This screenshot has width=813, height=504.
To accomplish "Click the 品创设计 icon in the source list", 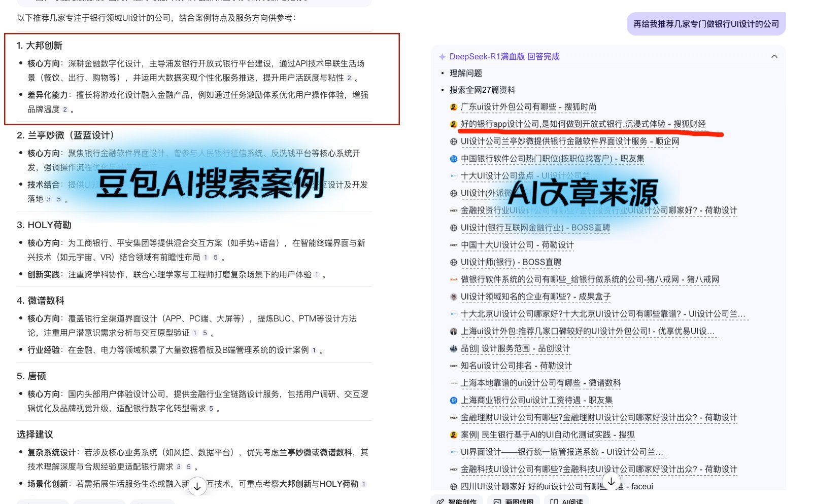I will (x=453, y=348).
